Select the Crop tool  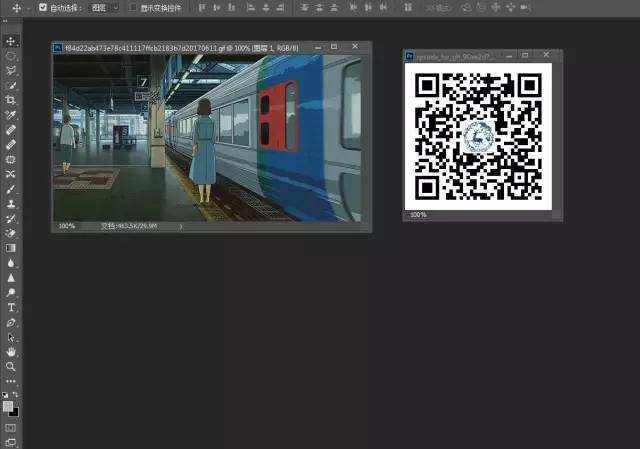click(x=12, y=100)
